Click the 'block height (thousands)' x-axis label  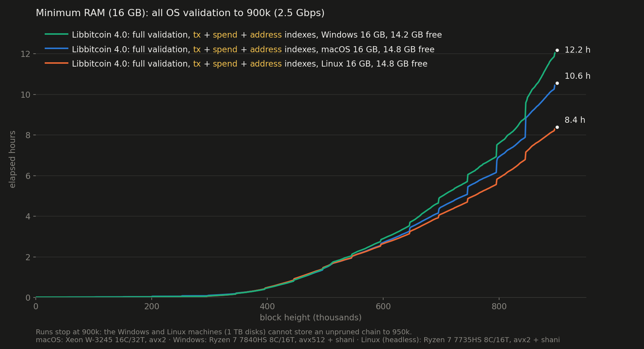click(x=311, y=318)
